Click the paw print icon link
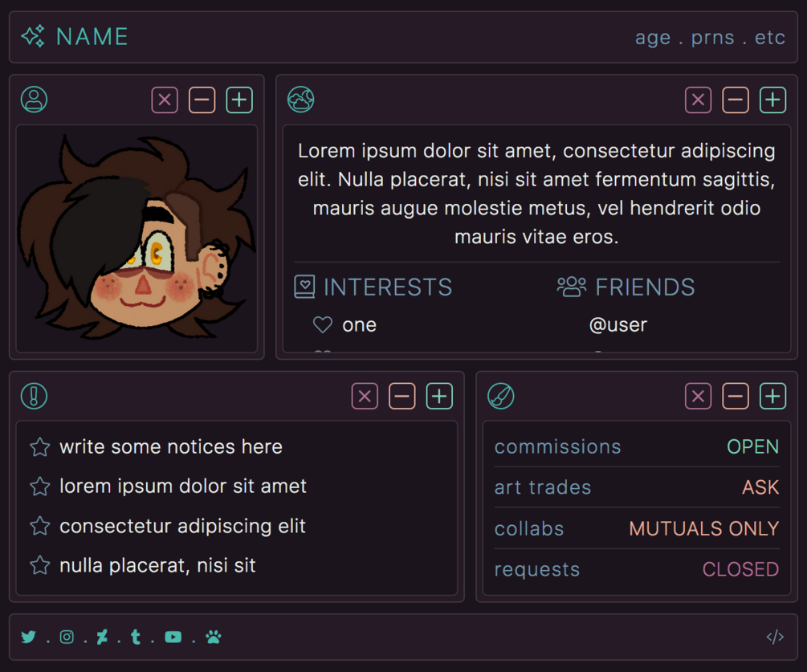Screen dimensions: 807x672 (214, 637)
